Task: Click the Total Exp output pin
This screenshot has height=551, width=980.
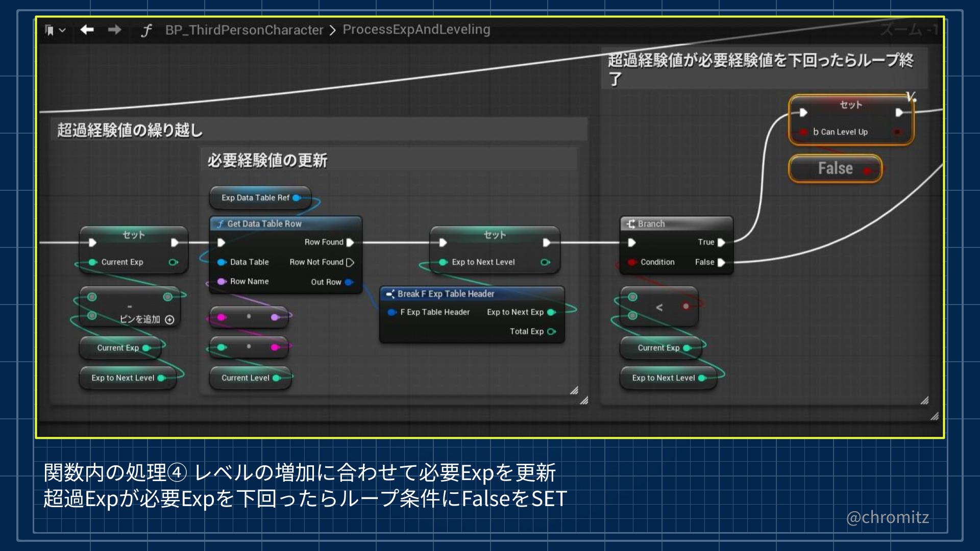Action: click(551, 332)
